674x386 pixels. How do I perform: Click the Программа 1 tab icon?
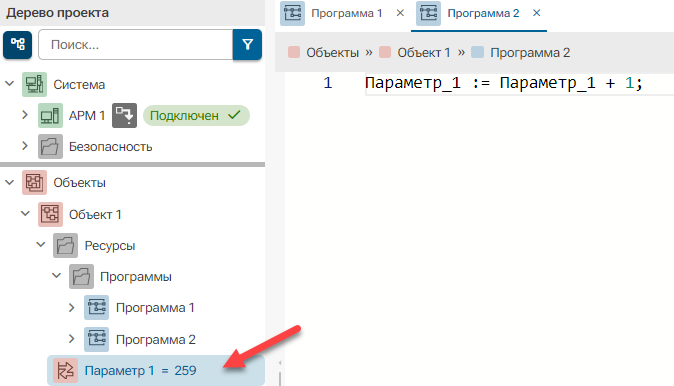pos(293,13)
